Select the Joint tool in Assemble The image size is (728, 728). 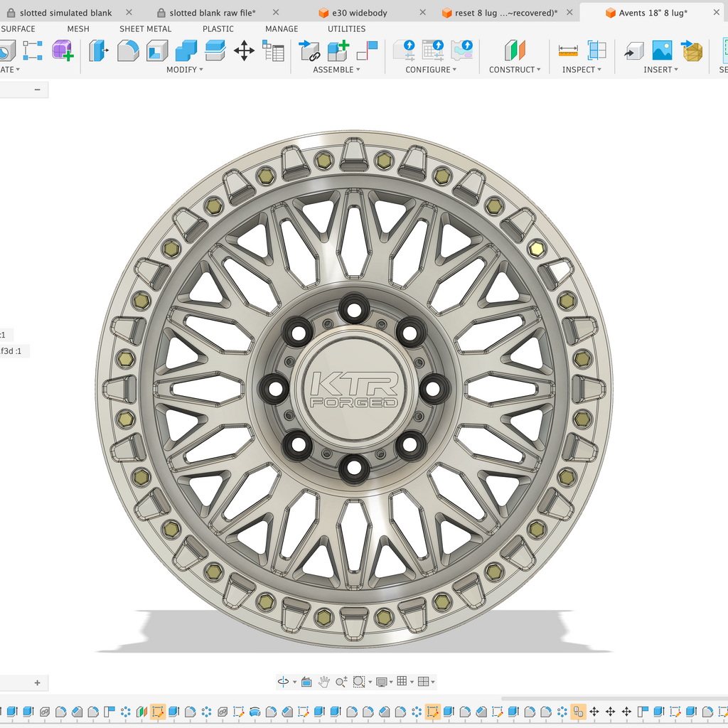(309, 50)
